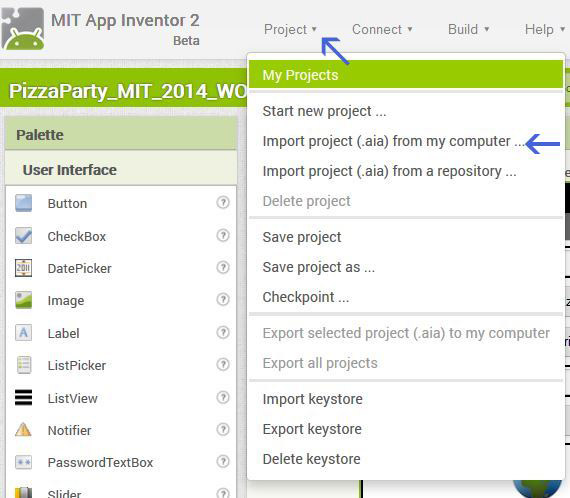Open help for ListView component

[223, 397]
